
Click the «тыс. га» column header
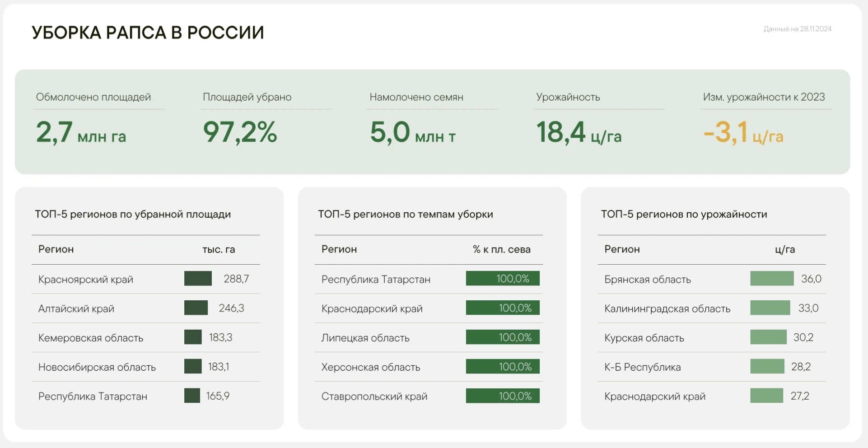tap(219, 249)
